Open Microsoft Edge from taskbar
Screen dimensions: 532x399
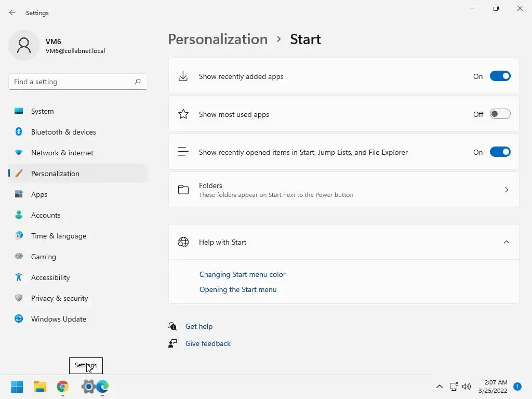(103, 387)
